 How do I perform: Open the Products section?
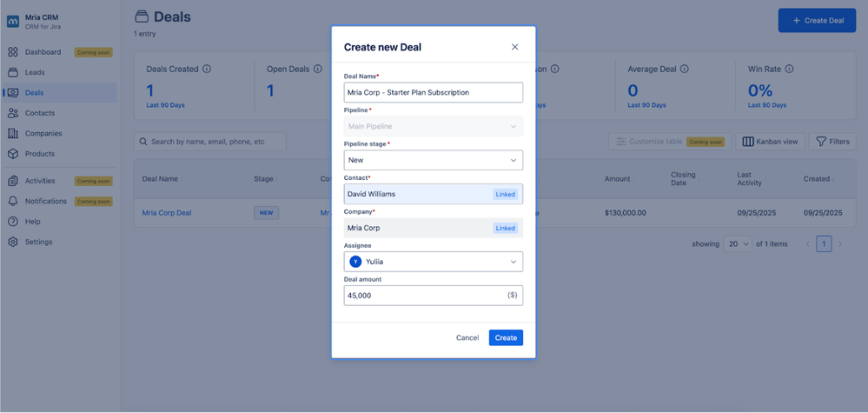[x=39, y=154]
